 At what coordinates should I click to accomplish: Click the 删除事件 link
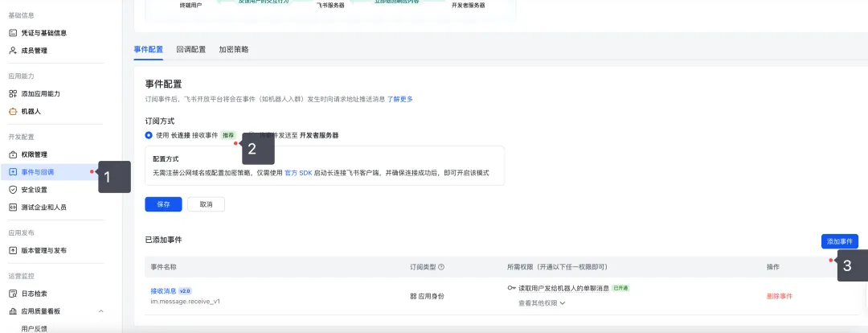(780, 296)
